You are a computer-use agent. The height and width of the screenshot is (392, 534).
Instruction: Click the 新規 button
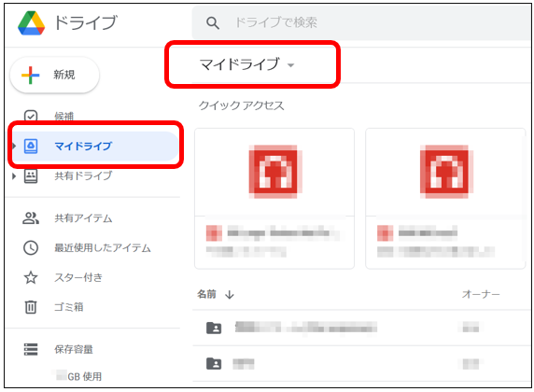(55, 75)
